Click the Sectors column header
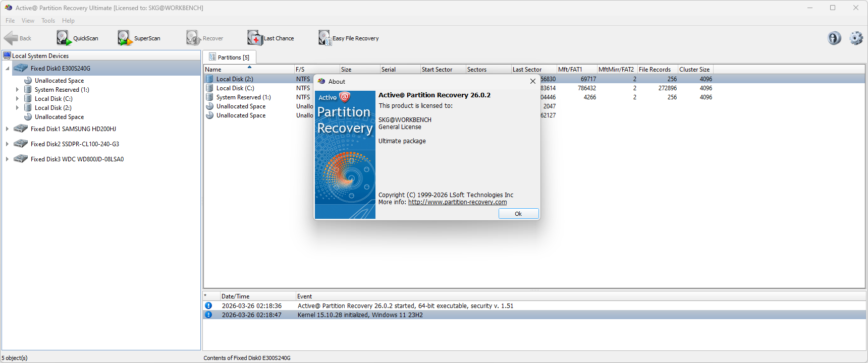This screenshot has width=868, height=363. point(489,70)
